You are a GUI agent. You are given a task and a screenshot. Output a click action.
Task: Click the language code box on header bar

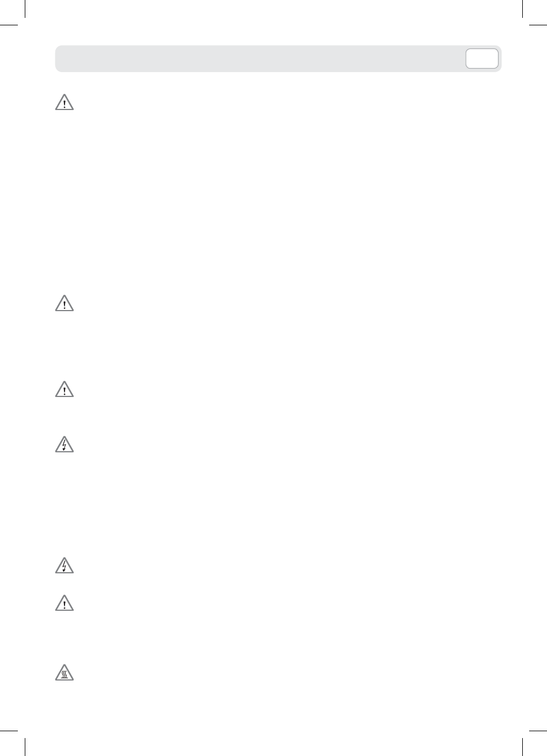tap(482, 59)
